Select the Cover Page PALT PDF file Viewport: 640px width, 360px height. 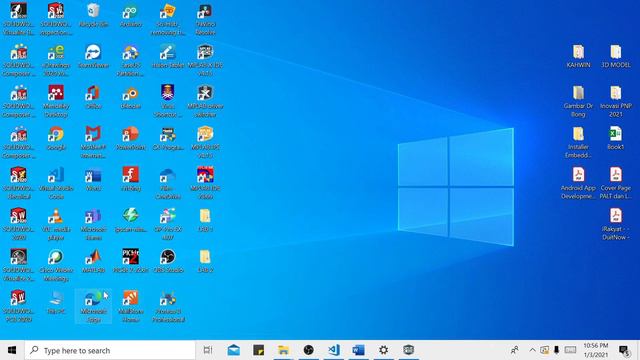pos(616,183)
